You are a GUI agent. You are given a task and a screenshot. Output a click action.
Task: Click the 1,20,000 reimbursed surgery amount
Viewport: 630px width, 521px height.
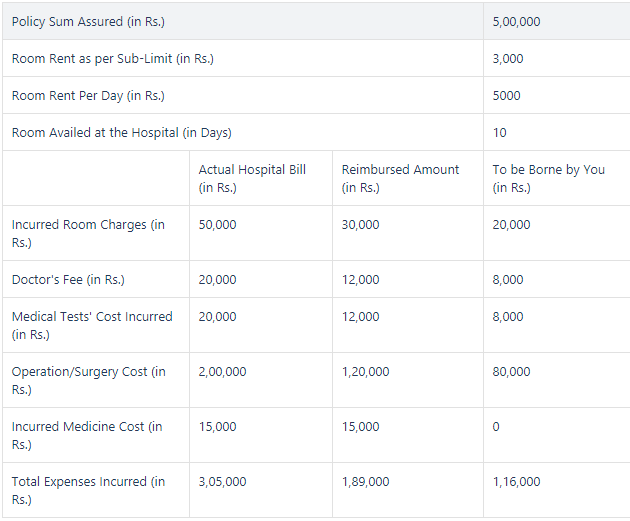365,372
